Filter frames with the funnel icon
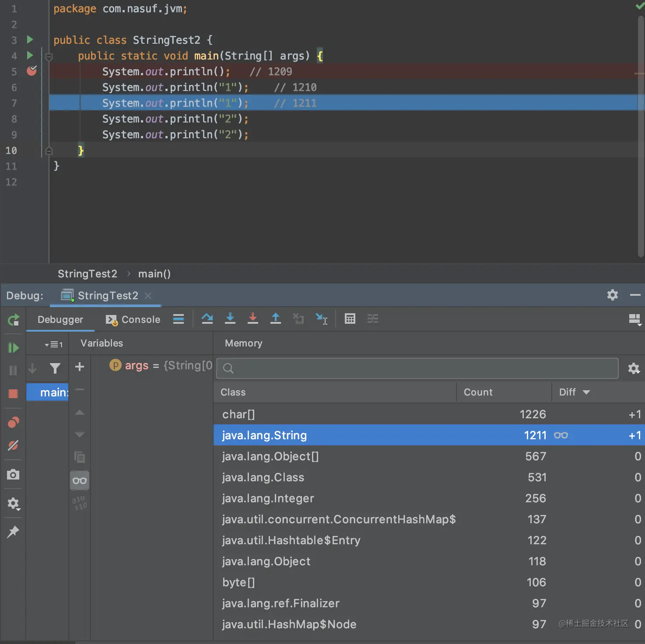The height and width of the screenshot is (644, 645). [x=55, y=368]
